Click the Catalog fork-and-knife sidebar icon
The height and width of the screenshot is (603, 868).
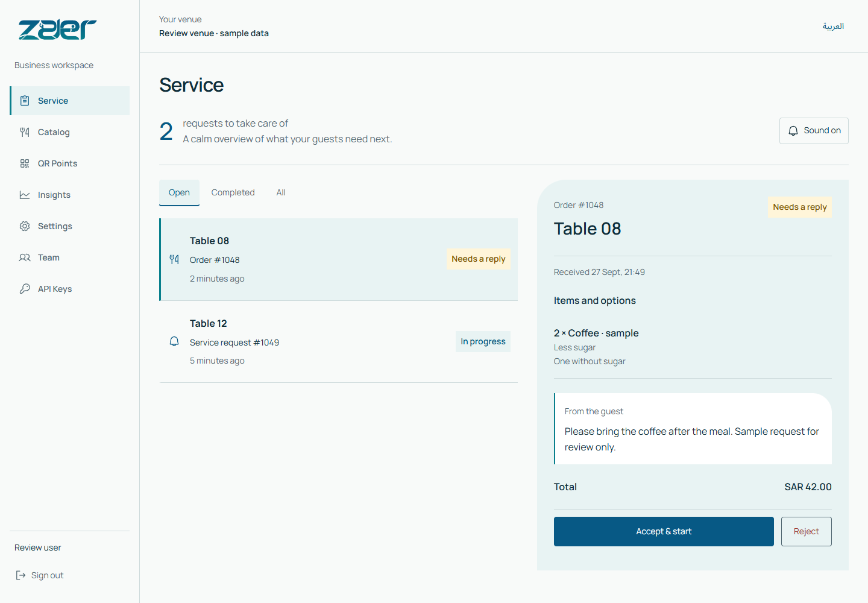click(25, 132)
